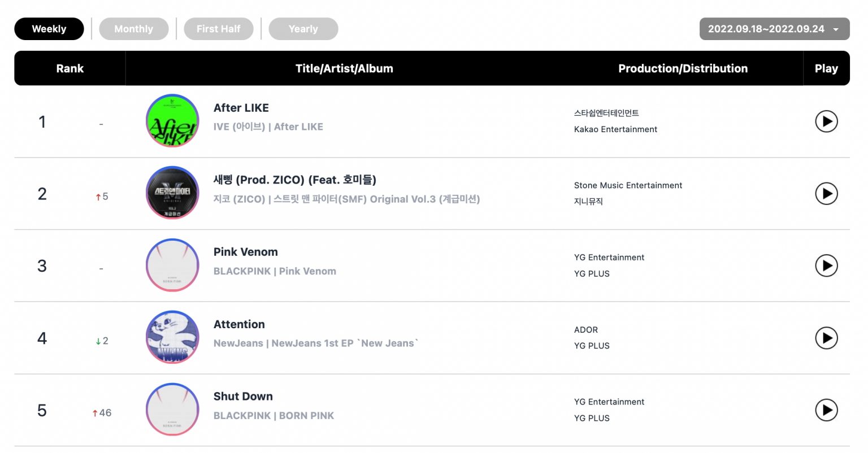Open the Attention song title link
Viewport: 868px width, 453px height.
click(x=239, y=324)
